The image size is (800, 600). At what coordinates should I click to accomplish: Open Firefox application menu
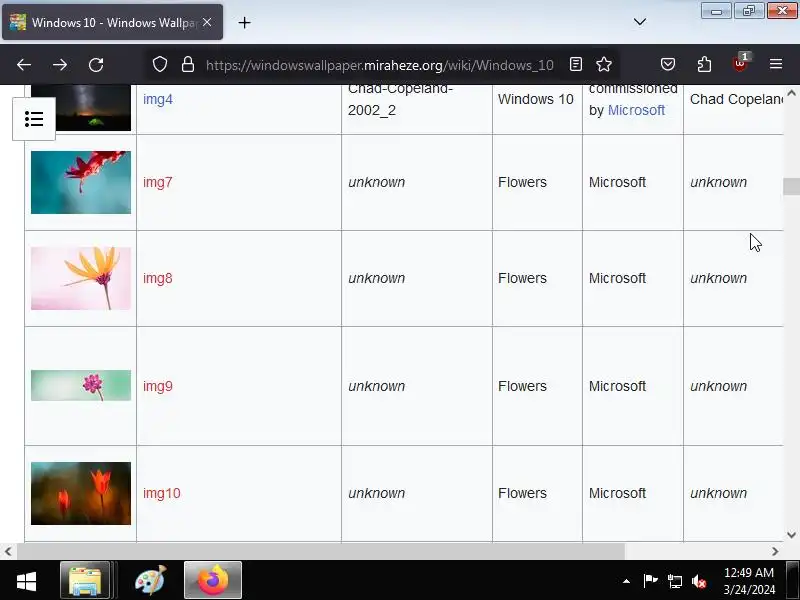coord(776,64)
